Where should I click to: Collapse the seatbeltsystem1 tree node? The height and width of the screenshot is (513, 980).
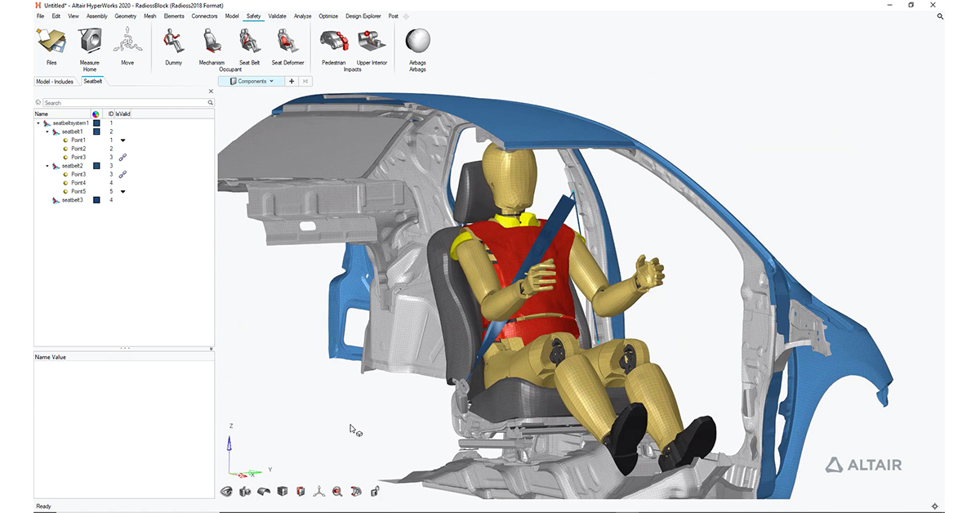pos(38,123)
